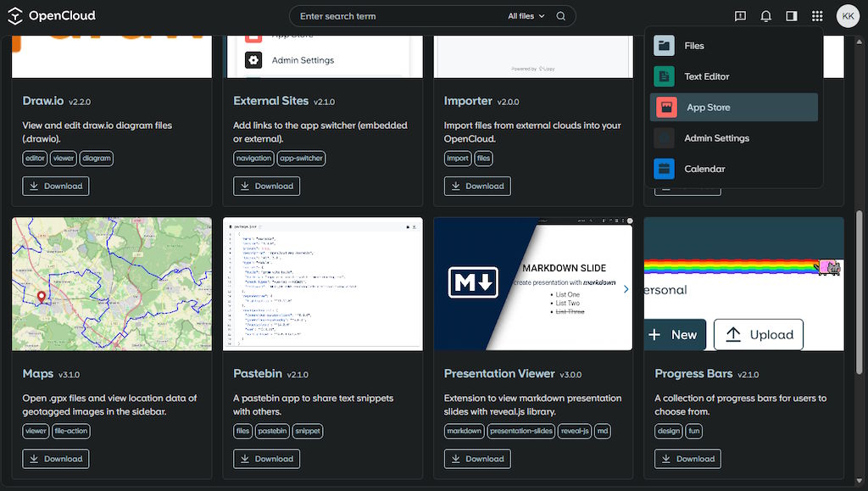868x491 pixels.
Task: Download the Progress Bars app
Action: coord(687,459)
